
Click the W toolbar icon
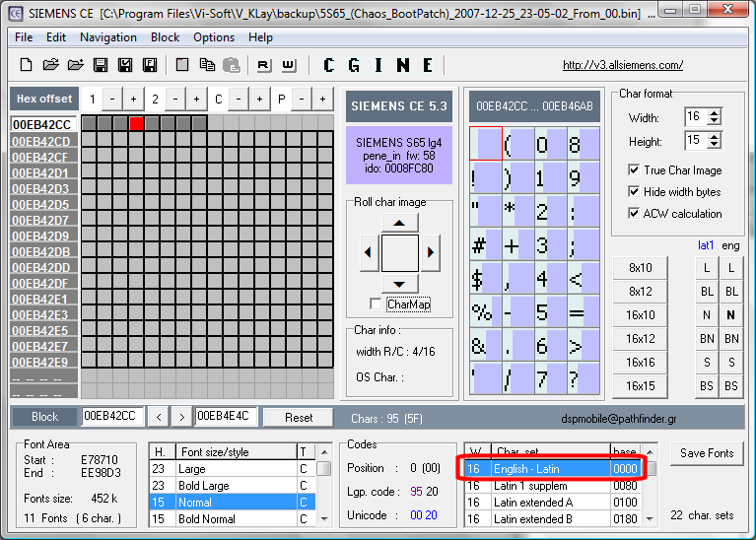click(289, 65)
